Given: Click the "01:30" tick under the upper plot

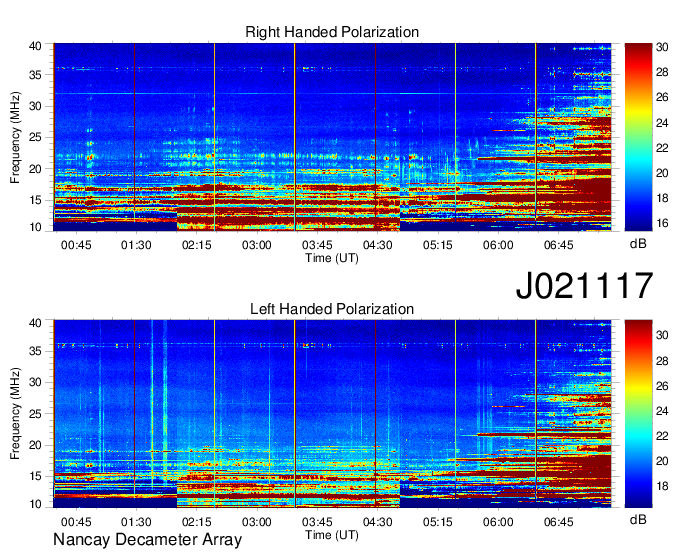Looking at the screenshot, I should tap(136, 245).
